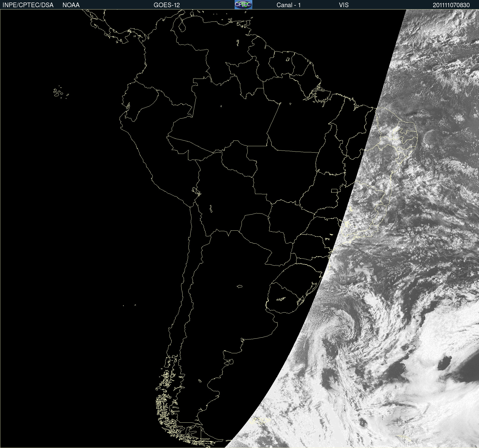The image size is (479, 448).
Task: Select the INPE/CPTEC/DSA header text
Action: [28, 5]
